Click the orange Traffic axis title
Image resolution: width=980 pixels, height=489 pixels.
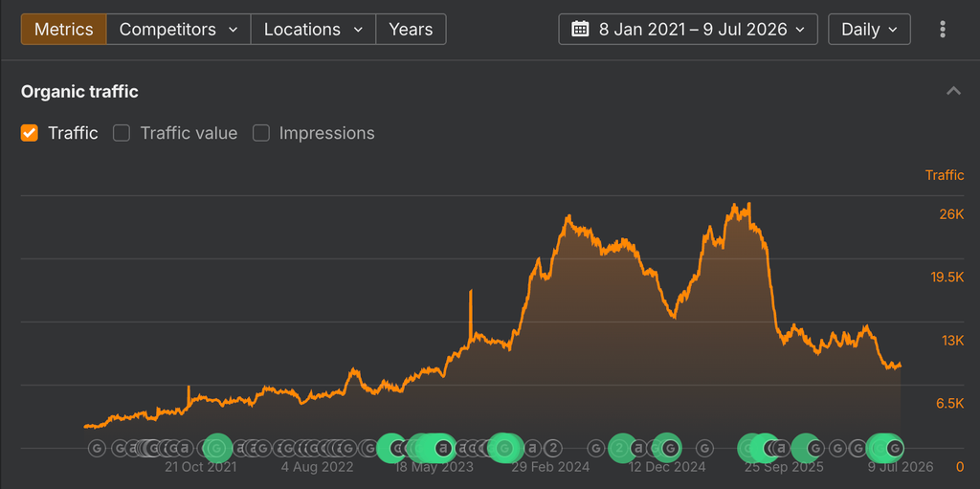point(945,175)
